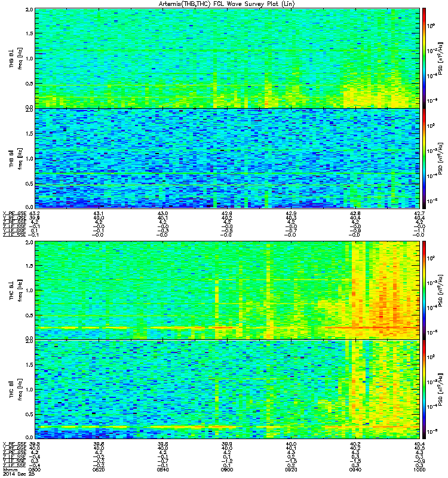Click the '0920' time tick label
This screenshot has width=448, height=478.
(291, 470)
